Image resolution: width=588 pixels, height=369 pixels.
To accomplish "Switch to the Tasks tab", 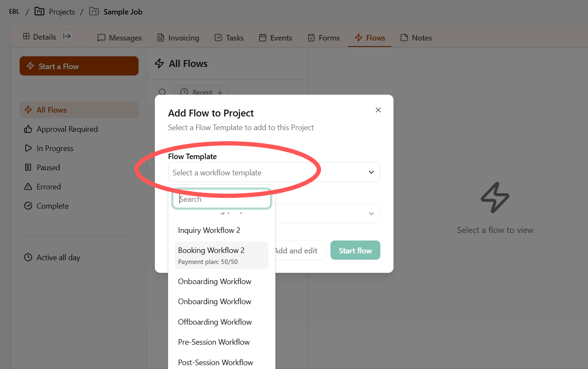I will [x=229, y=38].
